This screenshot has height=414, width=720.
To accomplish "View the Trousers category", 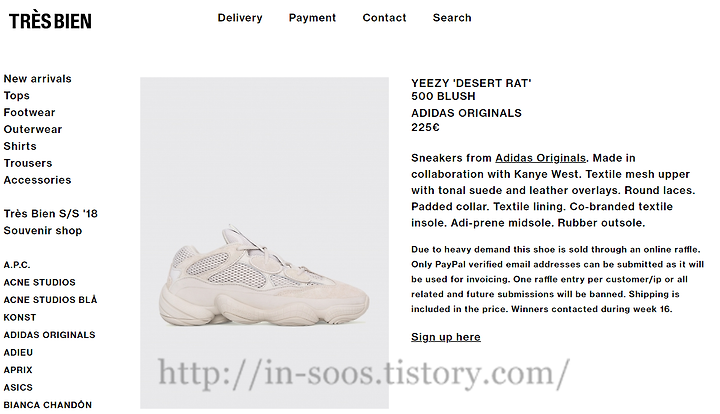I will tap(28, 163).
